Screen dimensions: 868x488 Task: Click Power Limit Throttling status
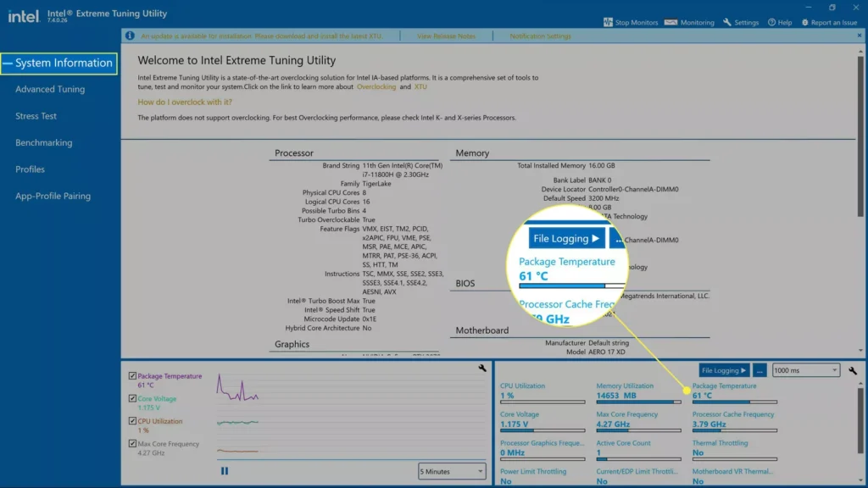click(505, 481)
